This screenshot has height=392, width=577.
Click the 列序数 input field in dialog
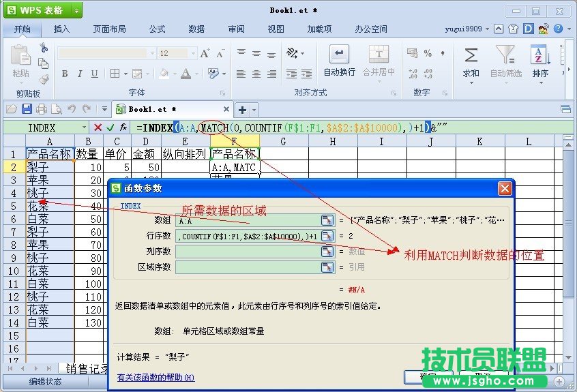tap(249, 252)
